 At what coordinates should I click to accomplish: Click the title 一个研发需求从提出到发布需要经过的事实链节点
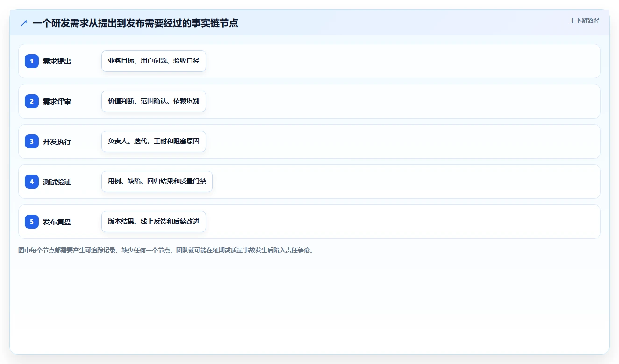click(x=135, y=23)
